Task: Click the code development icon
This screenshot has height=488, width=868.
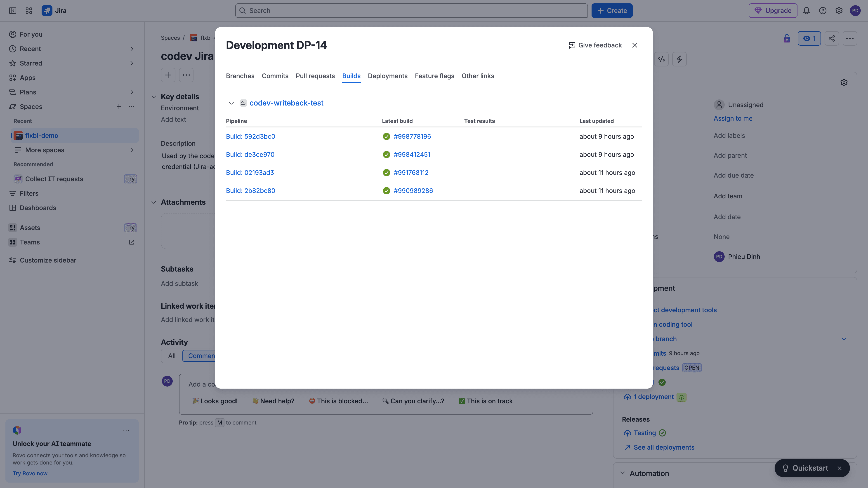Action: (x=661, y=59)
